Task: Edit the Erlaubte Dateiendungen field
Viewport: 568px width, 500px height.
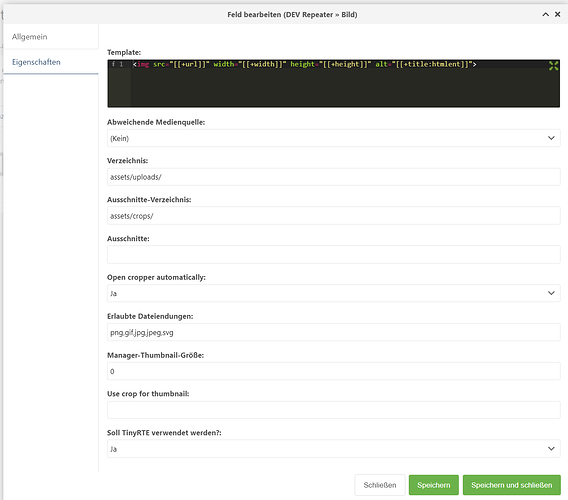Action: [334, 332]
